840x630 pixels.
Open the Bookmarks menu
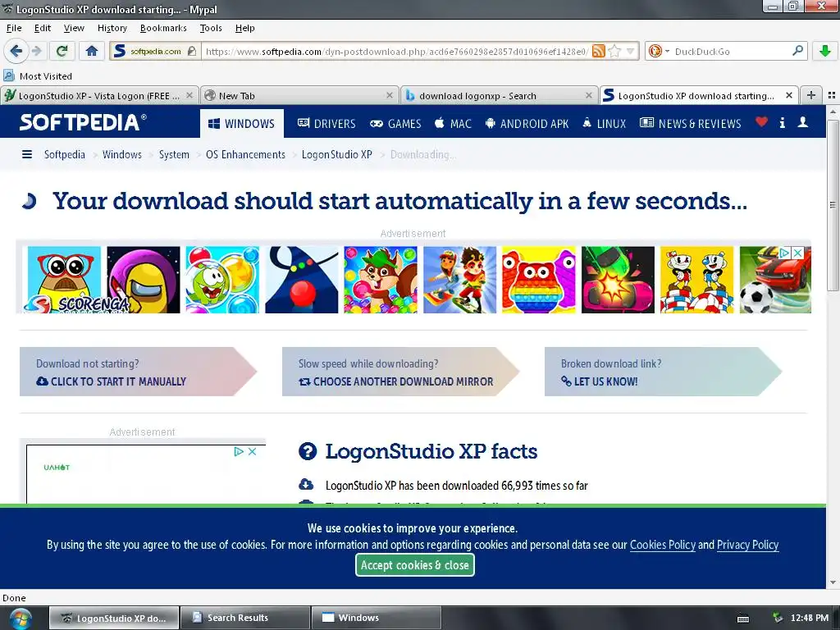pyautogui.click(x=163, y=28)
